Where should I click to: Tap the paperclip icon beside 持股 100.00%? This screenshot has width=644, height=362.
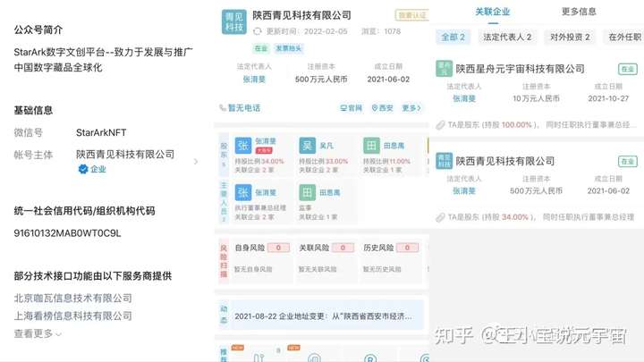pyautogui.click(x=440, y=125)
